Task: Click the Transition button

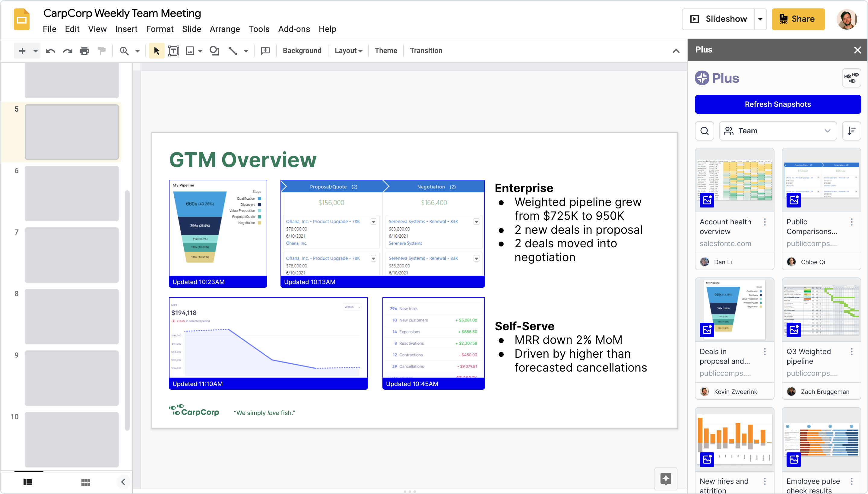Action: tap(426, 51)
